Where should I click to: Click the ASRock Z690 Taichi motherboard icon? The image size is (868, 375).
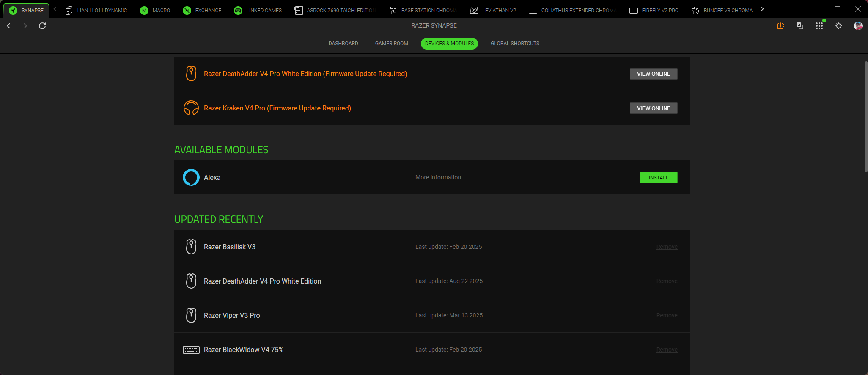(299, 11)
